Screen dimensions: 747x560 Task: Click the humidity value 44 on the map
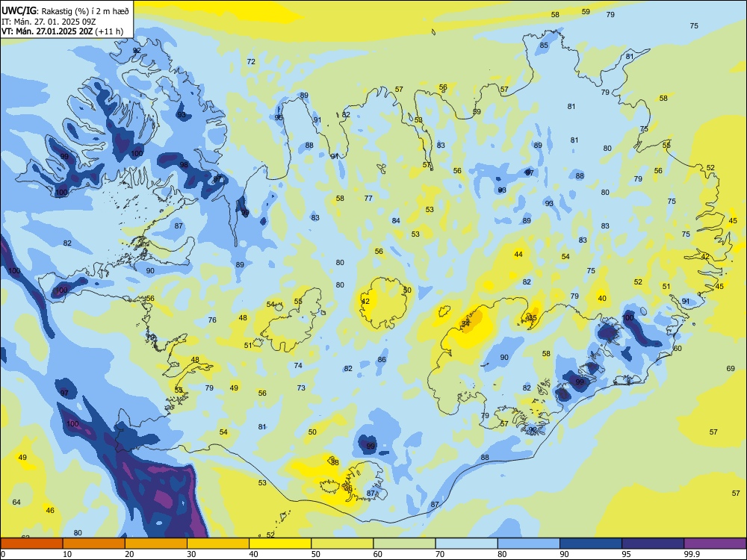pos(518,255)
